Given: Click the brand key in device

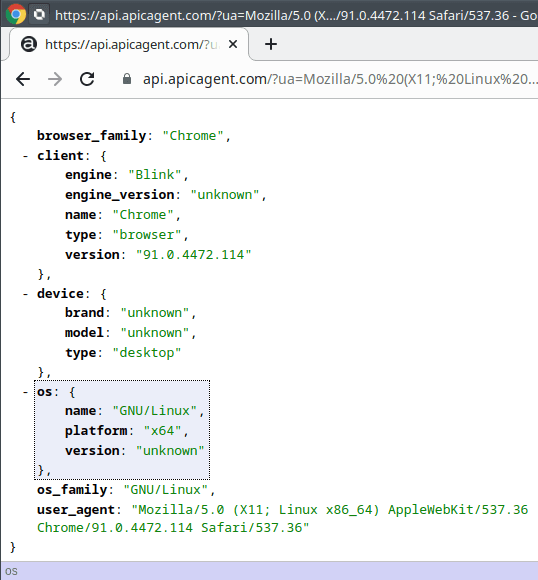Looking at the screenshot, I should (84, 313).
